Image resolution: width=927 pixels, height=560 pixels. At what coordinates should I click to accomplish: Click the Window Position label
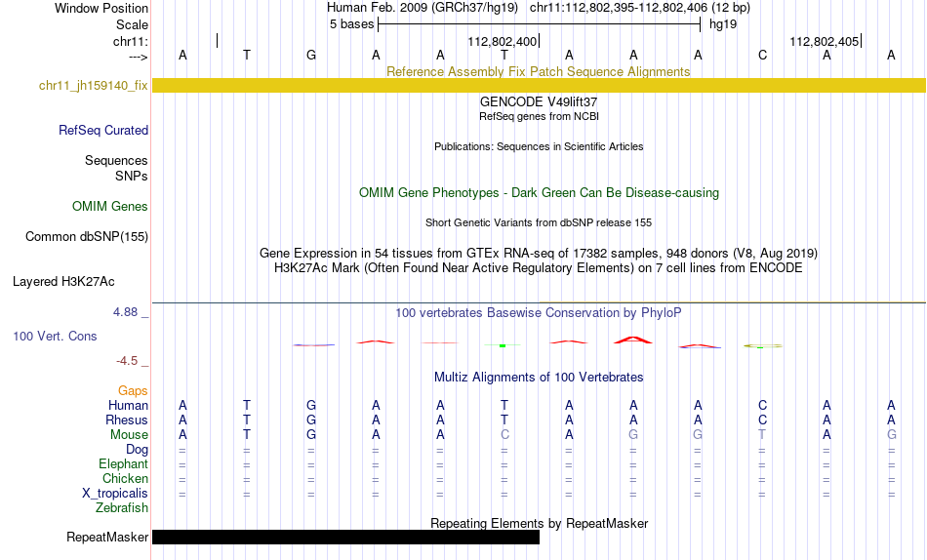click(x=101, y=8)
